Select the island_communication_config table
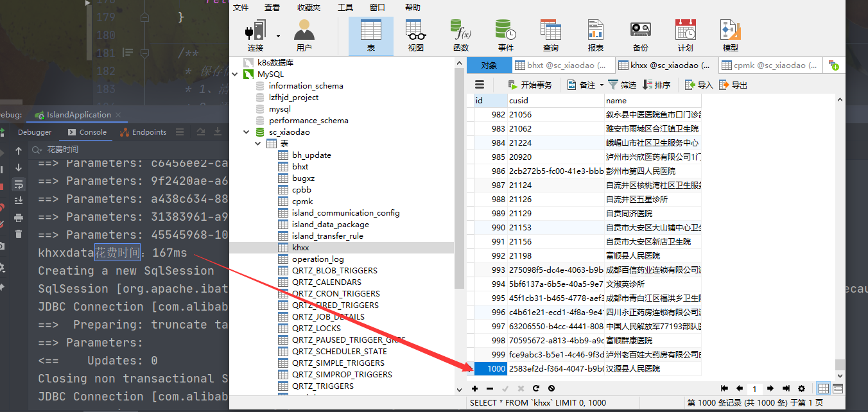 tap(345, 213)
